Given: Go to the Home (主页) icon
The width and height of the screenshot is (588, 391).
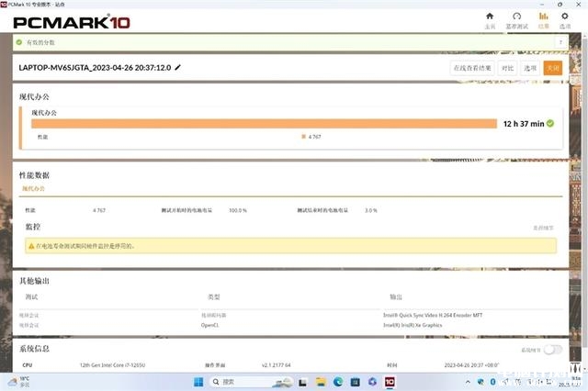Looking at the screenshot, I should coord(490,17).
